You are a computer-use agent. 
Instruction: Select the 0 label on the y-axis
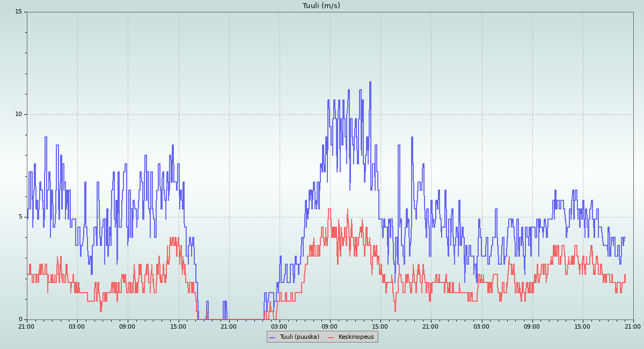click(x=20, y=319)
